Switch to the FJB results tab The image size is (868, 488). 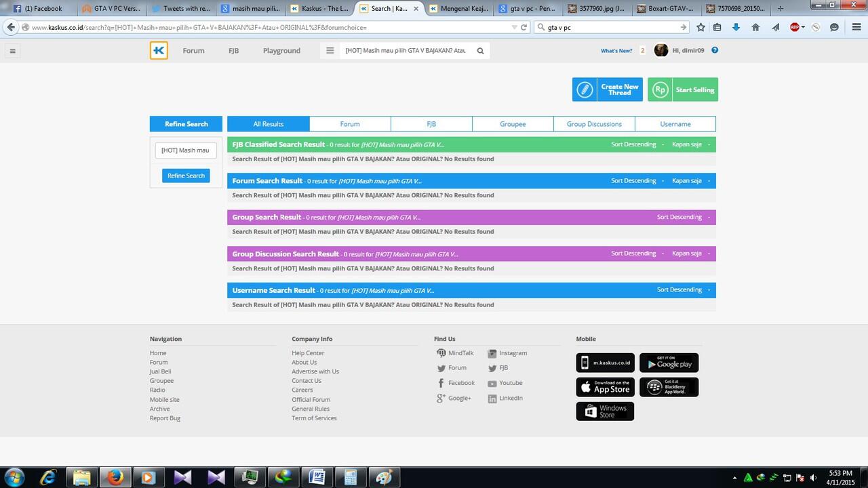coord(431,124)
